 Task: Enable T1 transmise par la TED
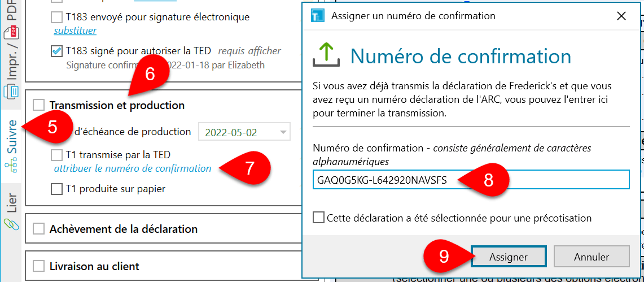click(x=57, y=154)
